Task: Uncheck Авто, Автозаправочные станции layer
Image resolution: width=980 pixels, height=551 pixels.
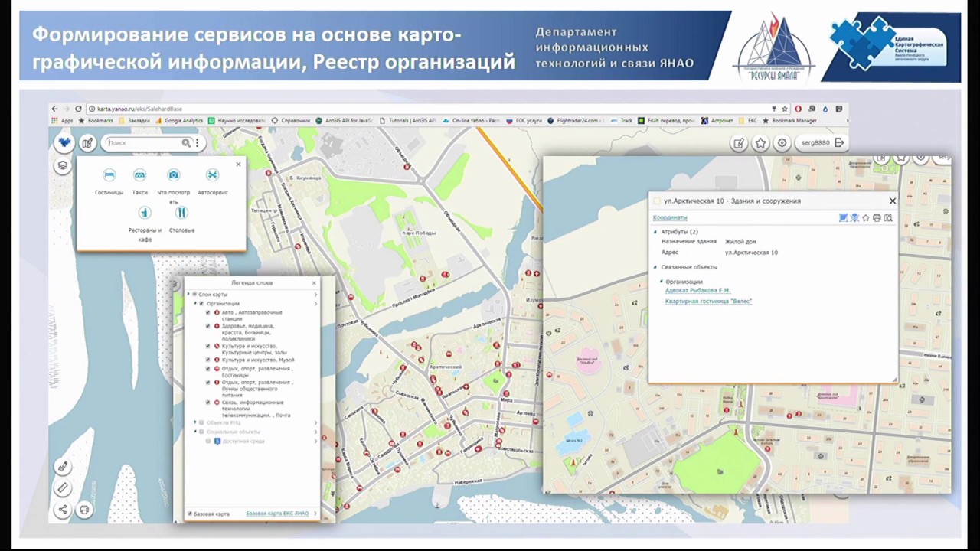Action: coord(207,313)
